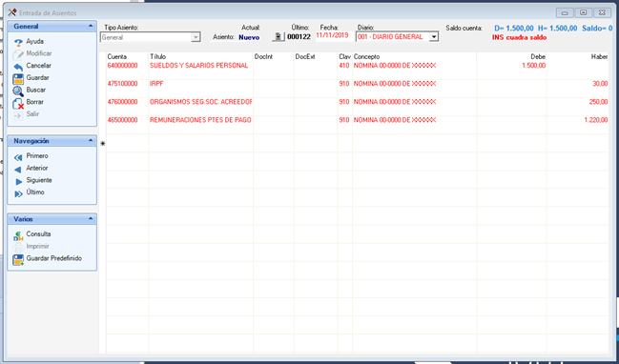Screen dimensions: 619x364
Task: Click the Consulta DH icon
Action: click(18, 235)
